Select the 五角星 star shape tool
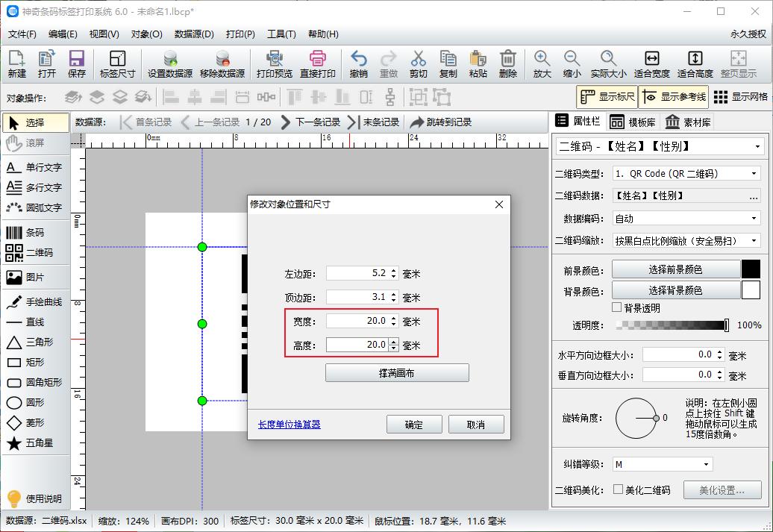The height and width of the screenshot is (532, 773). click(41, 443)
